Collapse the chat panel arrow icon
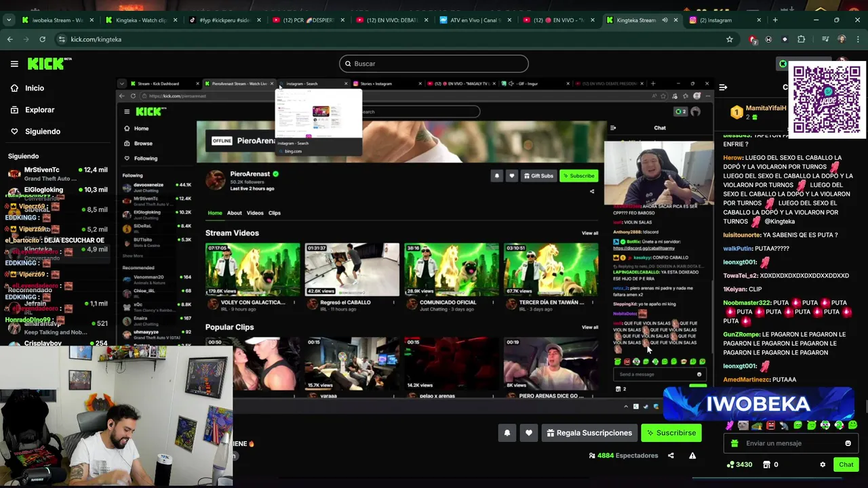Viewport: 868px width, 488px height. pos(723,87)
